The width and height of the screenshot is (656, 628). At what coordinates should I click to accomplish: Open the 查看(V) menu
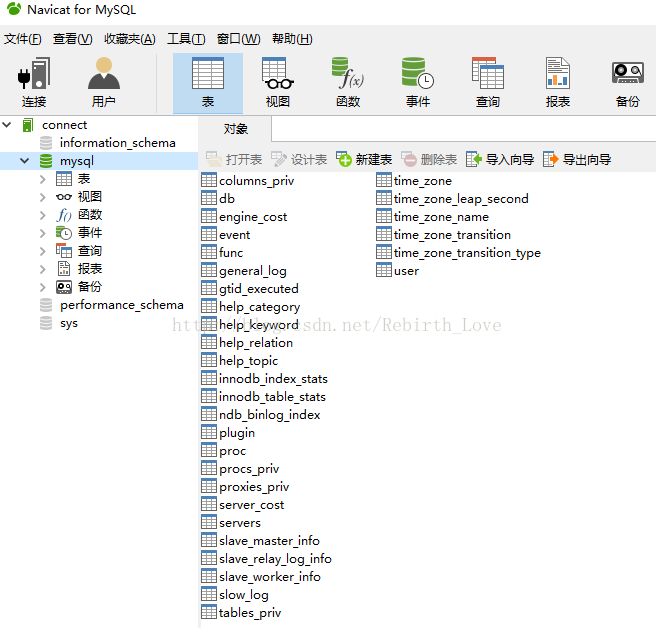click(73, 39)
